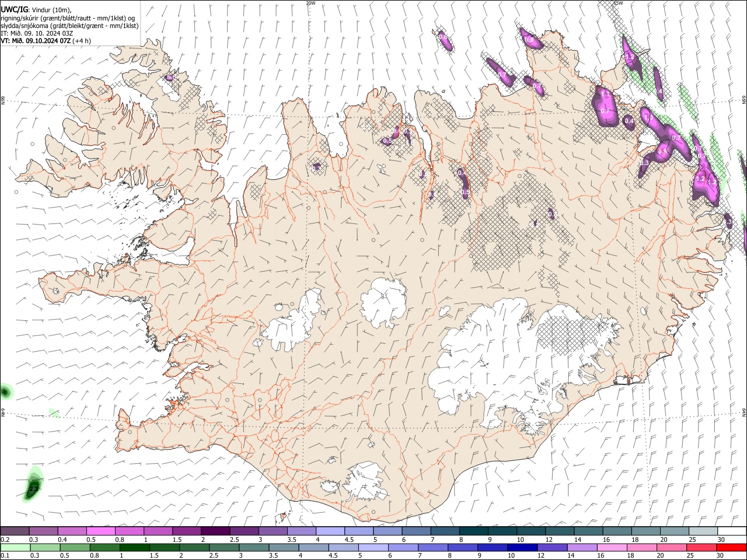This screenshot has height=560, width=747.
Task: Click the 'UWC/IG: Vindur (10m),' title line
Action: coord(36,9)
